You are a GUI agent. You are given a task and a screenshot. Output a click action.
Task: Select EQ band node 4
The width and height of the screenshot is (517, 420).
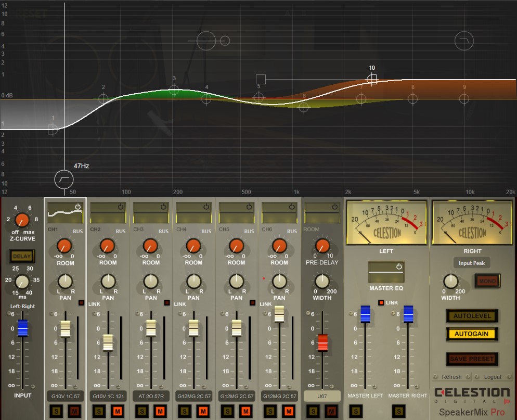(x=206, y=98)
